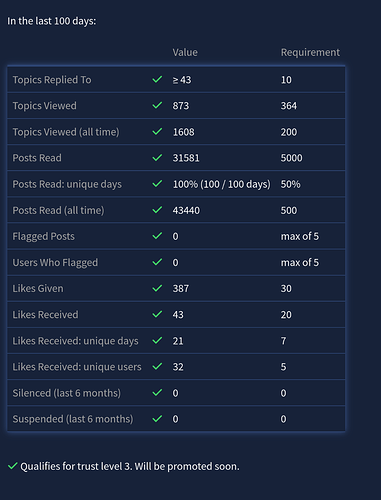Viewport: 381px width, 500px height.
Task: Click the checkmark next to Likes Given
Action: click(157, 288)
